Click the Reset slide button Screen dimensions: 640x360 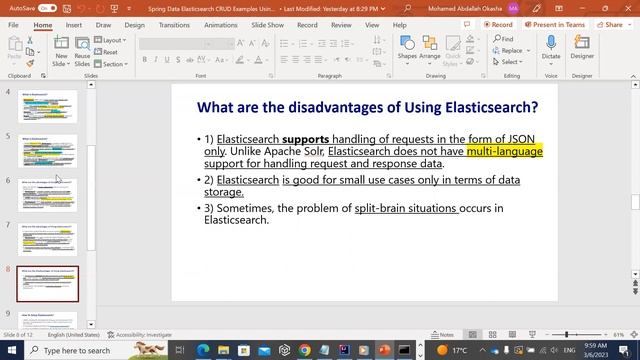click(106, 52)
